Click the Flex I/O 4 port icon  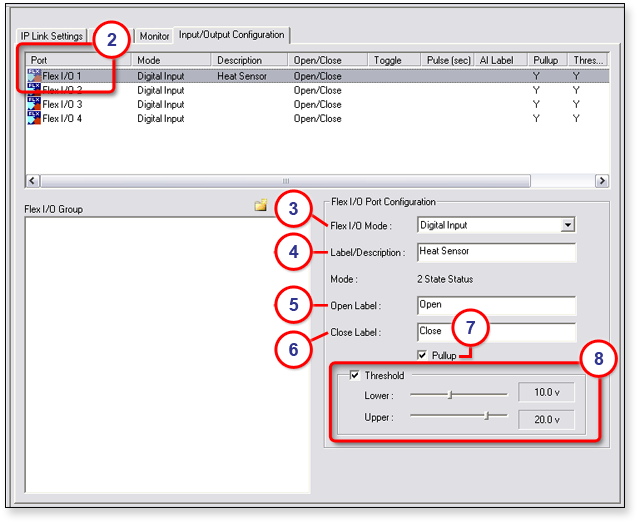point(34,118)
